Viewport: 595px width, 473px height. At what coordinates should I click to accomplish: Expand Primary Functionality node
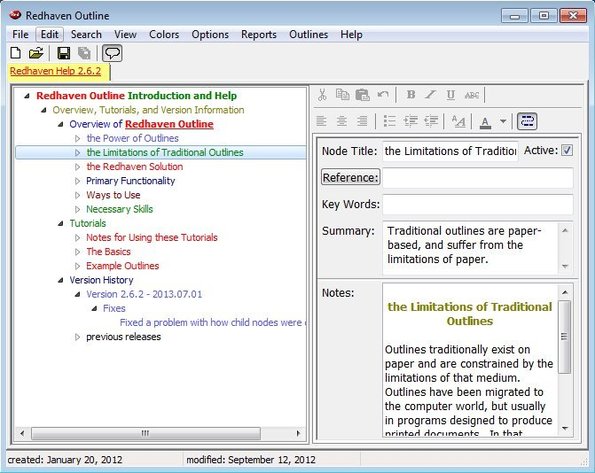[x=77, y=181]
